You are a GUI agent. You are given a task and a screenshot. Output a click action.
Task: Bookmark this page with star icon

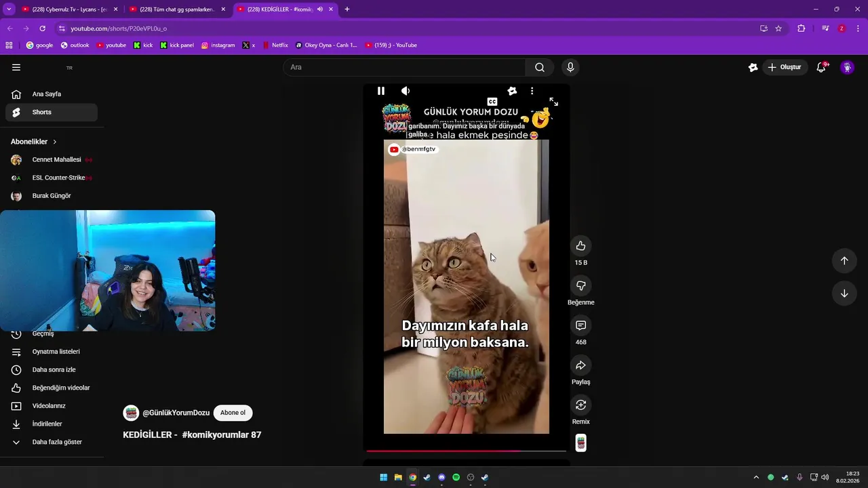[778, 28]
